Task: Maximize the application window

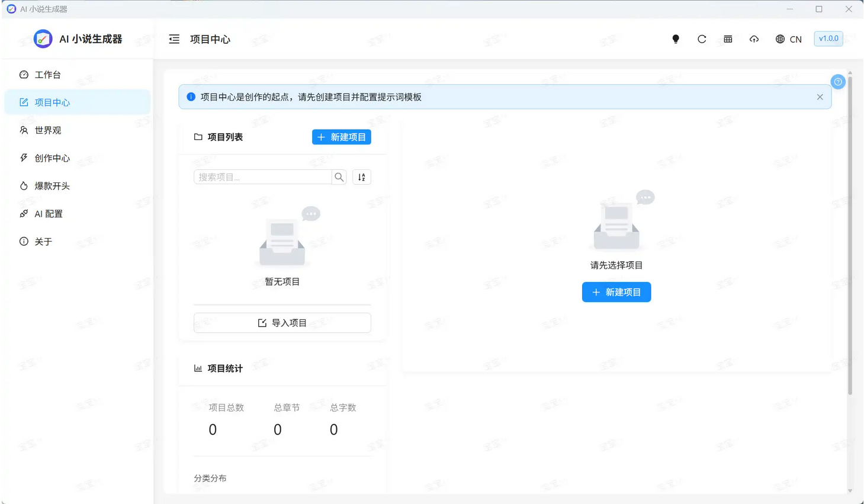Action: pyautogui.click(x=819, y=9)
